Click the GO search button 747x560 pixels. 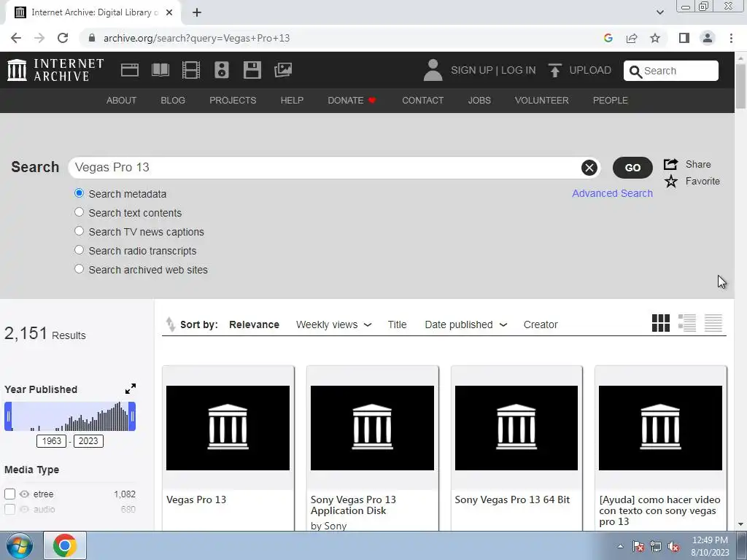[632, 168]
